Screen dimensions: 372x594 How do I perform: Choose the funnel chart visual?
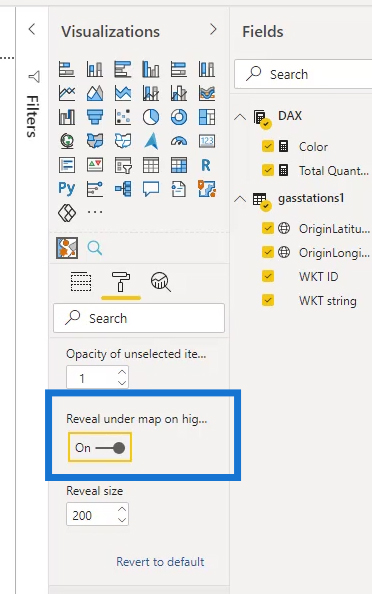coord(95,117)
